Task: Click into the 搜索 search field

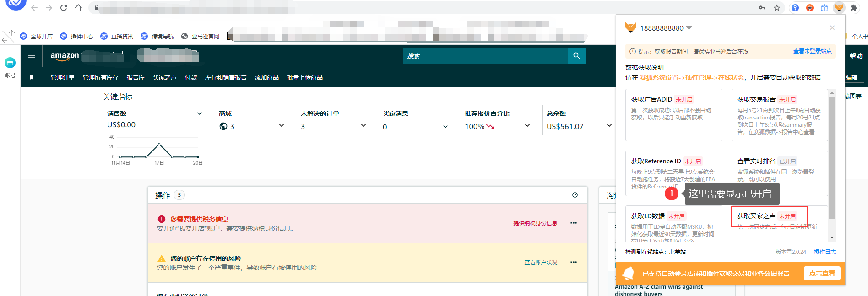Action: click(x=485, y=56)
